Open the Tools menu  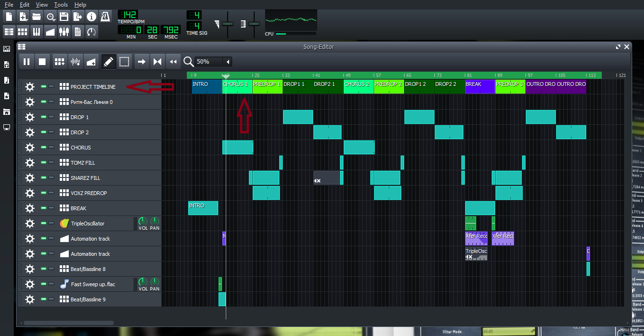click(x=61, y=4)
